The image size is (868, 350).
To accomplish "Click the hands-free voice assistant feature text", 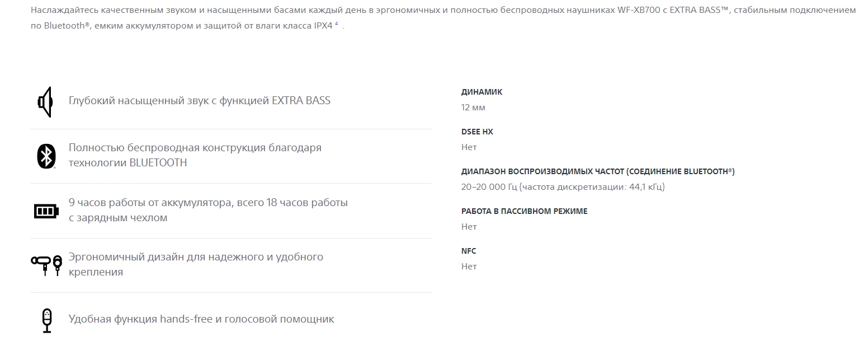I will tap(201, 319).
